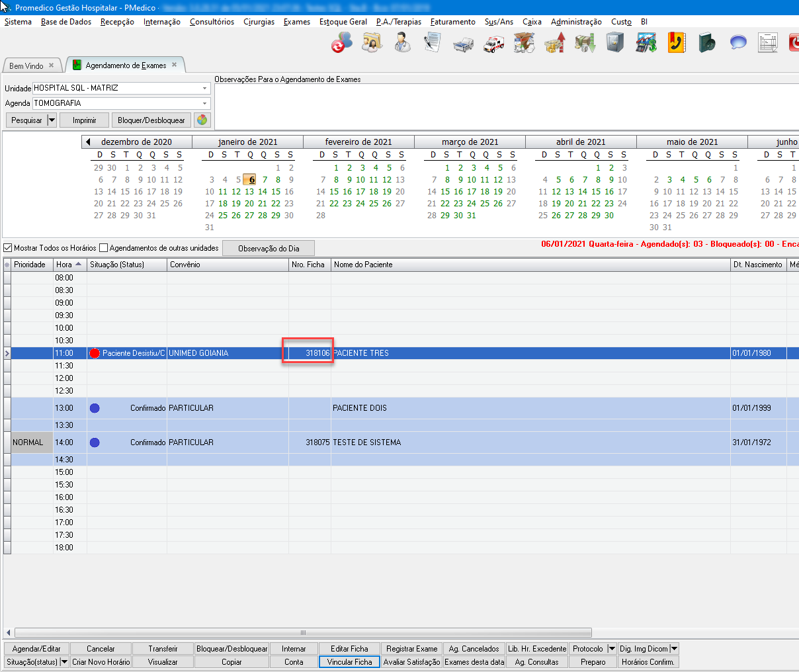Image resolution: width=799 pixels, height=672 pixels.
Task: Open the Faturamento menu
Action: click(452, 22)
